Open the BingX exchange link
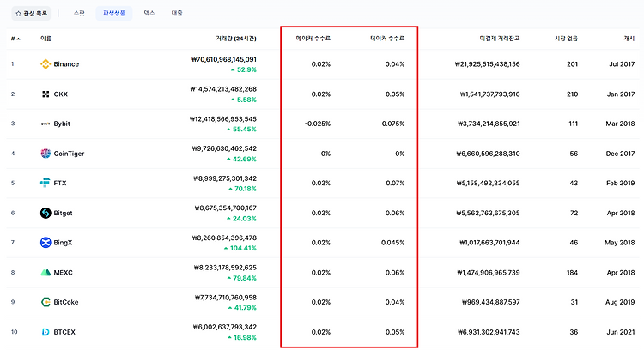 pos(63,243)
